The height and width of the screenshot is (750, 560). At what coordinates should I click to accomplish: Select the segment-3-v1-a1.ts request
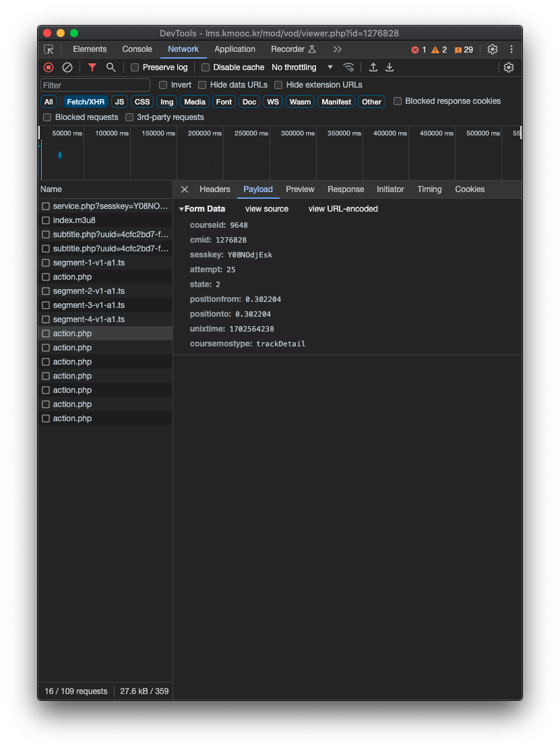105,305
